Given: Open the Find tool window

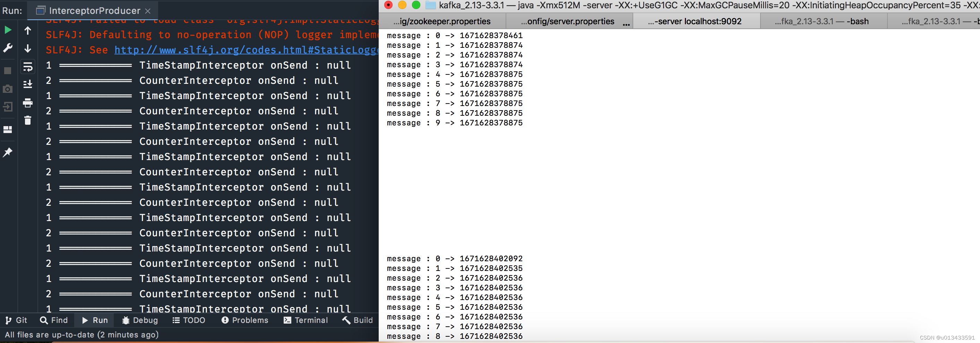Looking at the screenshot, I should click(x=54, y=320).
